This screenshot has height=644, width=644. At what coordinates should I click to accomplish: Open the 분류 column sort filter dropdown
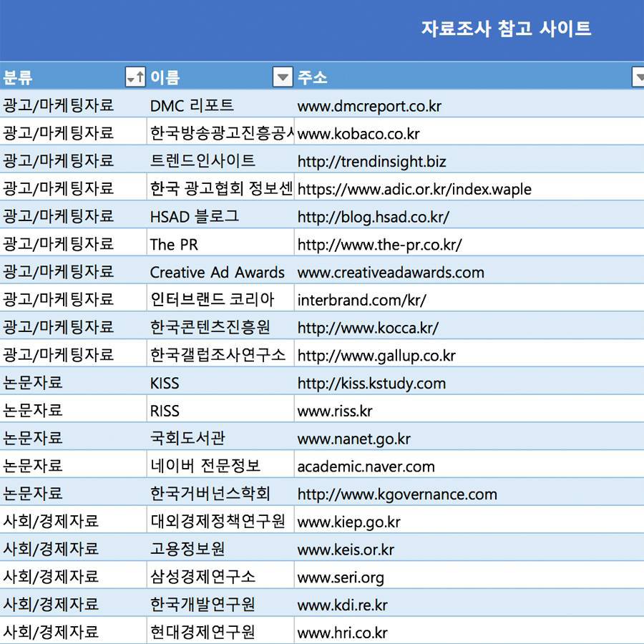(x=135, y=77)
